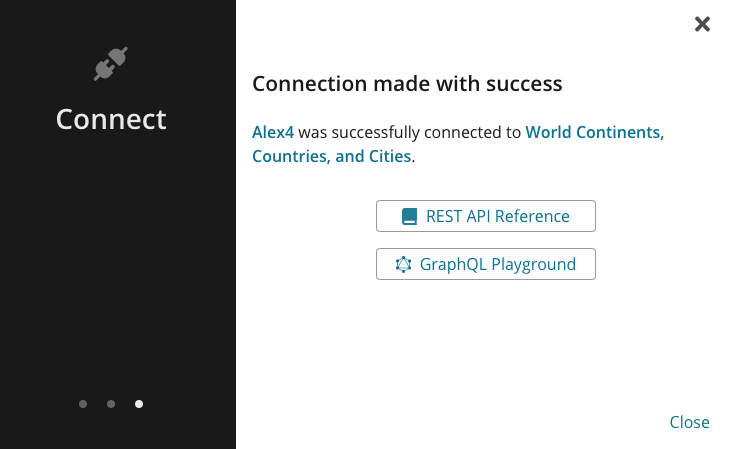The width and height of the screenshot is (730, 449).
Task: Open the World Continents link text
Action: click(595, 132)
